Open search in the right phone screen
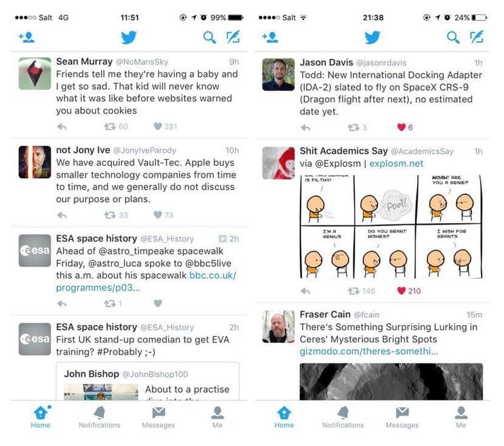 453,38
